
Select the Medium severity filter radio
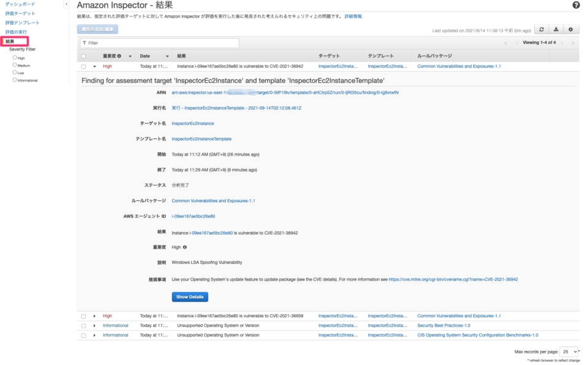(15, 65)
